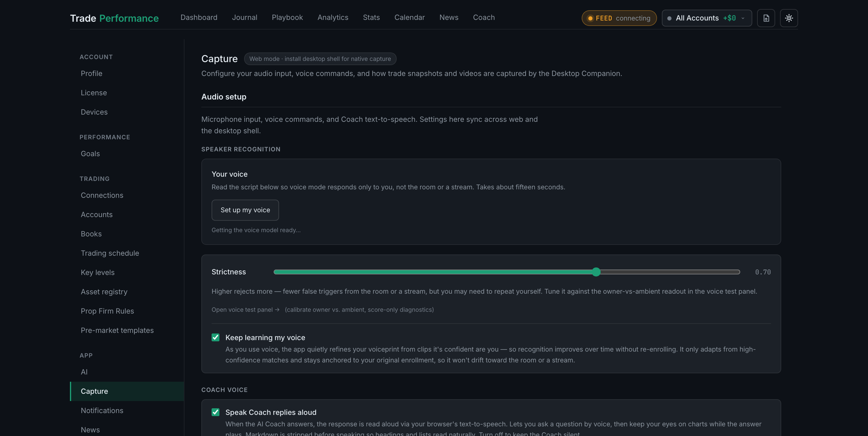Click the "Getting the voice model ready..." status

(x=256, y=230)
